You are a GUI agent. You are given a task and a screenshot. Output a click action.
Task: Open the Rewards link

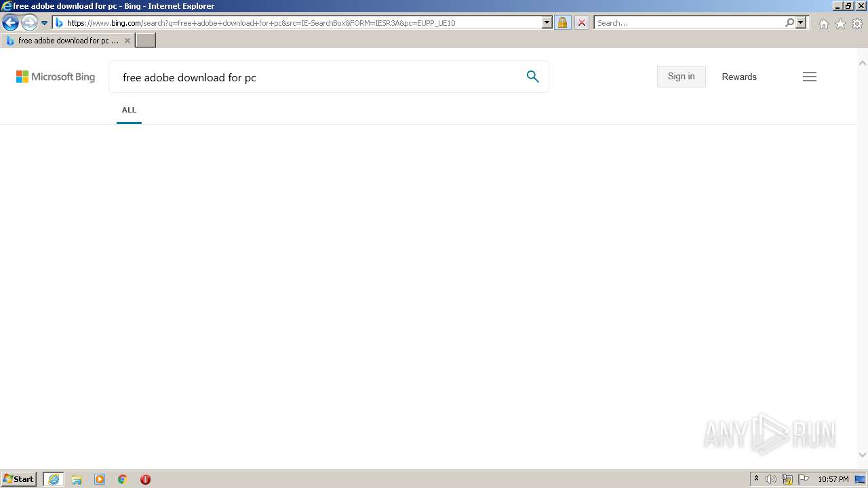739,77
